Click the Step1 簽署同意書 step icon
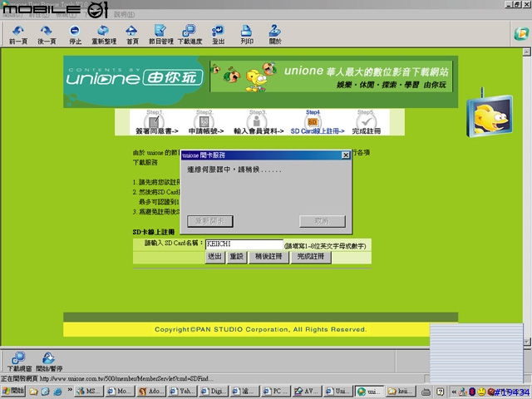Image resolution: width=532 pixels, height=399 pixels. (155, 122)
